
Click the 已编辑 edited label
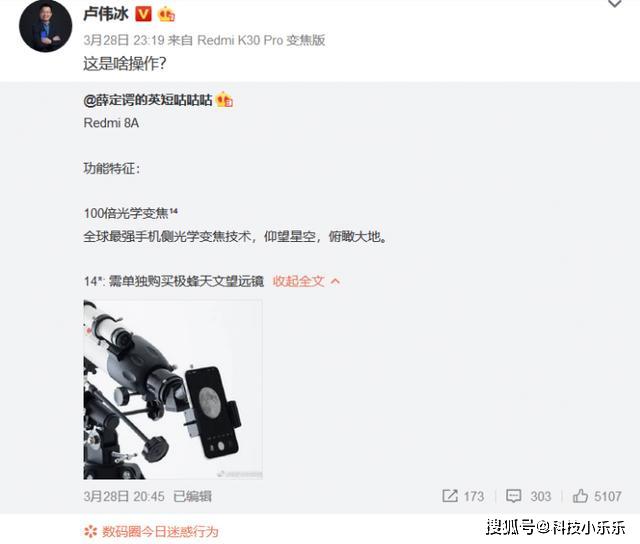[x=192, y=496]
